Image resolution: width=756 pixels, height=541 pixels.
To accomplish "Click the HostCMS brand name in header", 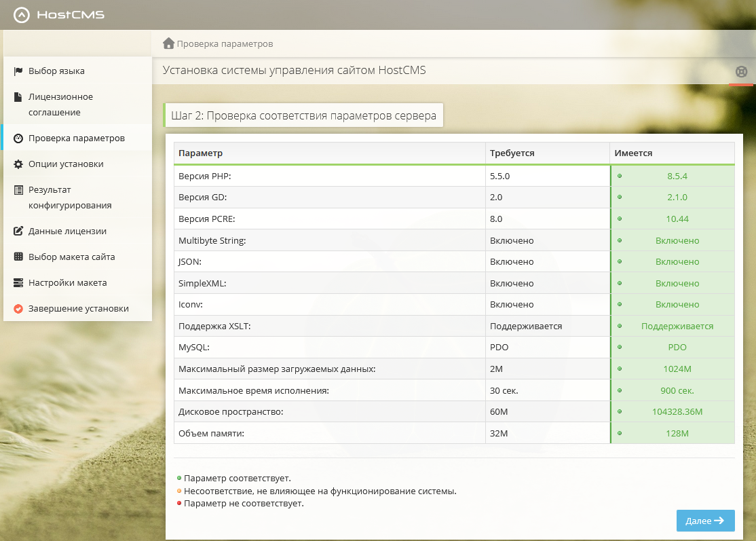I will (x=71, y=15).
